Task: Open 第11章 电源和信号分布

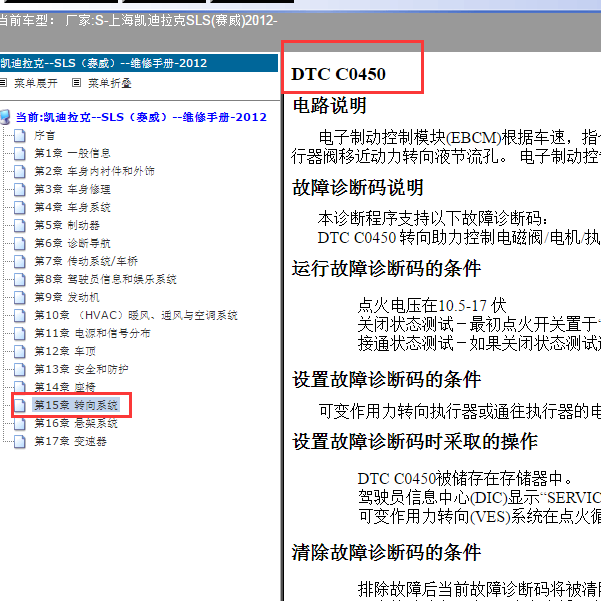Action: [92, 333]
